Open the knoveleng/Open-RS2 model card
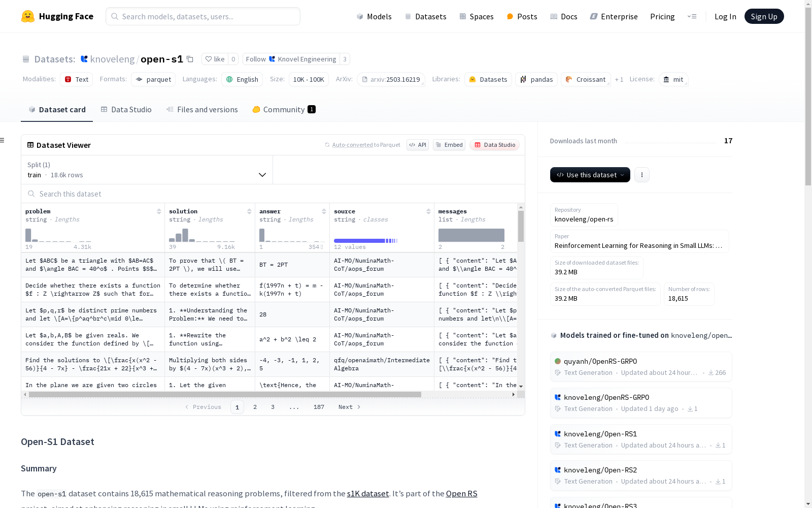Image resolution: width=812 pixels, height=508 pixels. tap(641, 475)
